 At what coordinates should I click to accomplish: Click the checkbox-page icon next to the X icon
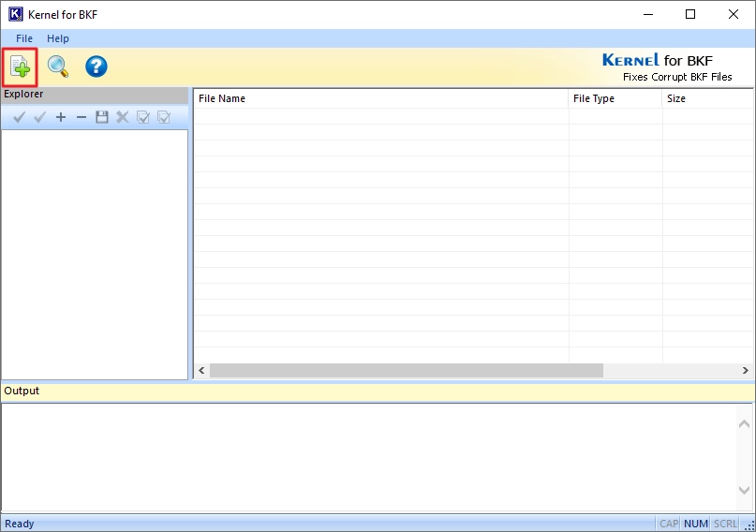143,117
